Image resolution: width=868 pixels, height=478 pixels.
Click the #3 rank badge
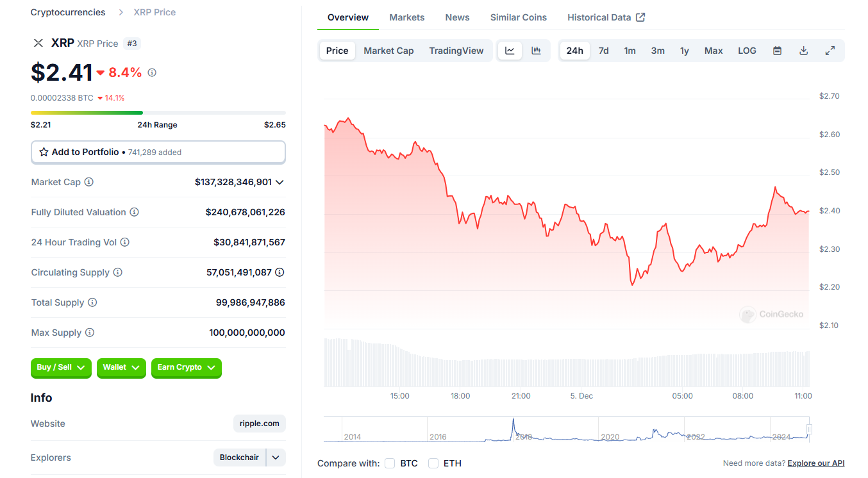(132, 43)
